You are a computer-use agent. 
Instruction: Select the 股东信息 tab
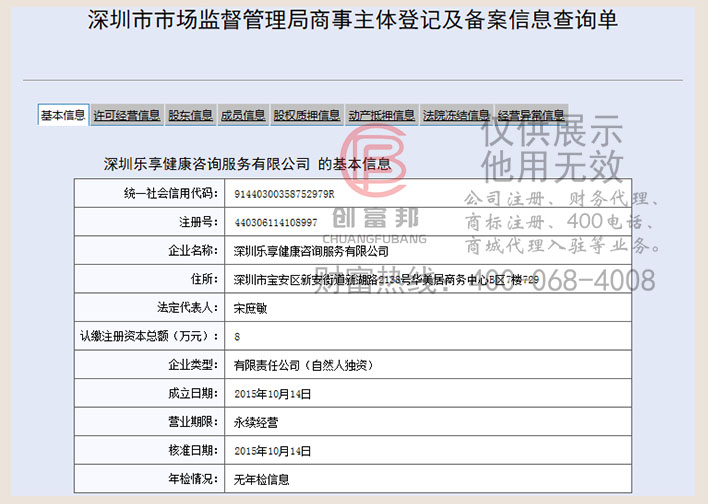point(190,116)
